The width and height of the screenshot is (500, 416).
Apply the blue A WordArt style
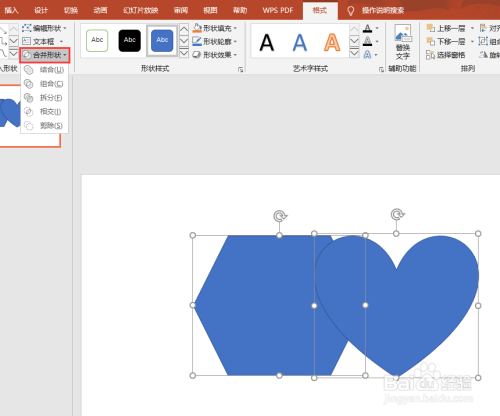300,42
